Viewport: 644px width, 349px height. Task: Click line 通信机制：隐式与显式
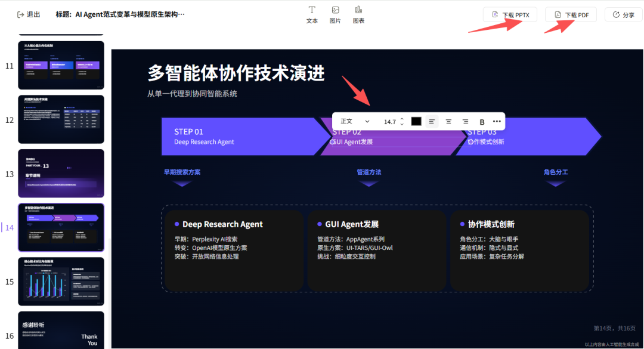(489, 248)
